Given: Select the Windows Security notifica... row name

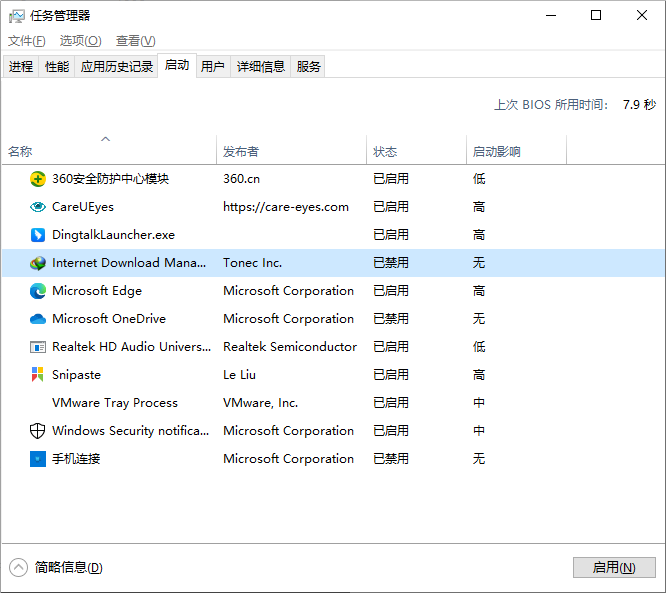Looking at the screenshot, I should (x=130, y=431).
